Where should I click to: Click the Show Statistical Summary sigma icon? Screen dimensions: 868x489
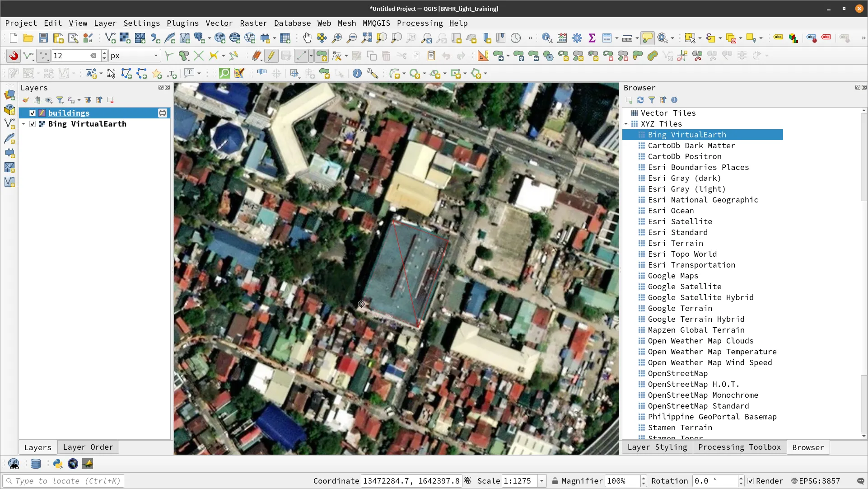(593, 38)
